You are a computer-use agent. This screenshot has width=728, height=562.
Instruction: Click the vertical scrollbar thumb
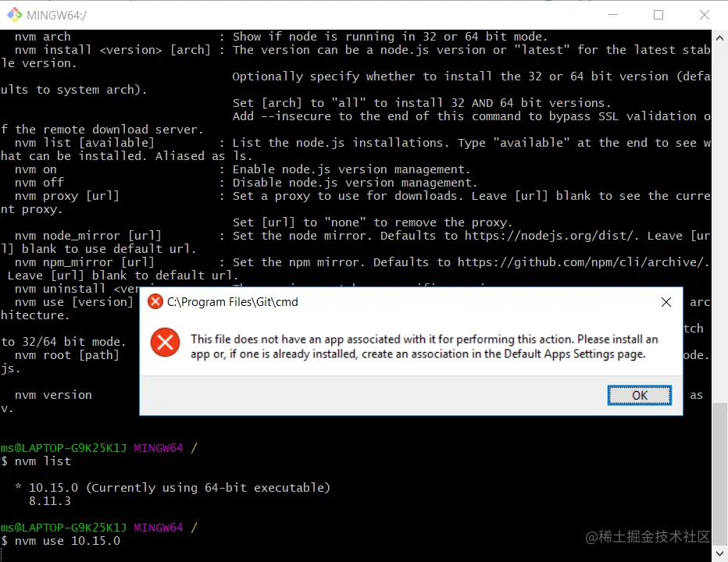tap(719, 473)
